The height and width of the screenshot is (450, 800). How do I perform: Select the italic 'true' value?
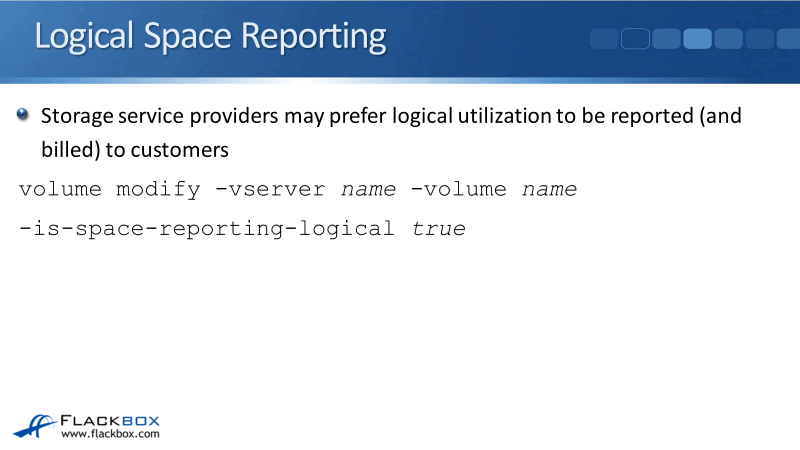pos(438,229)
